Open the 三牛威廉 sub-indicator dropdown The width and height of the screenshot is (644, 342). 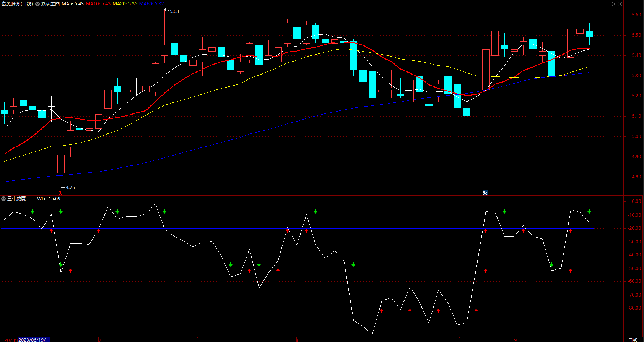tap(3, 199)
